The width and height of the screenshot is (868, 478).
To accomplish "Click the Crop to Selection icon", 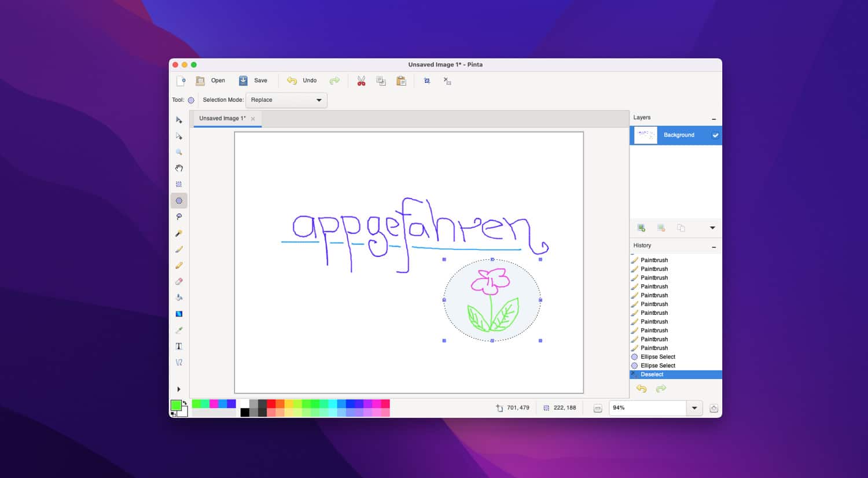I will (x=427, y=81).
